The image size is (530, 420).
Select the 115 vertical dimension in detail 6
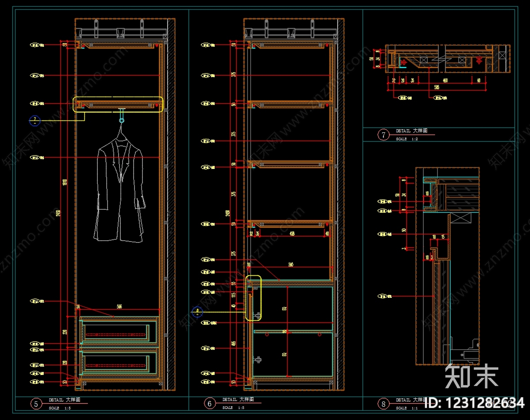[235, 294]
